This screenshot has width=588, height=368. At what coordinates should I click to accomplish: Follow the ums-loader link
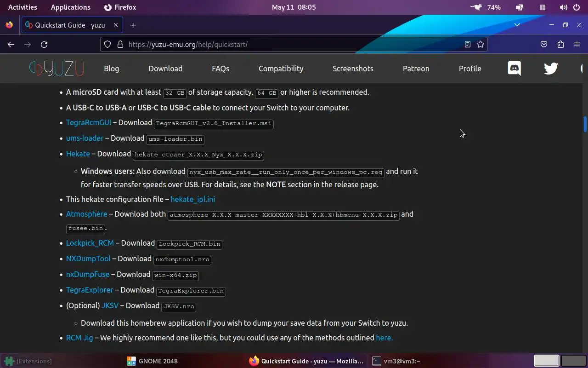pos(85,138)
